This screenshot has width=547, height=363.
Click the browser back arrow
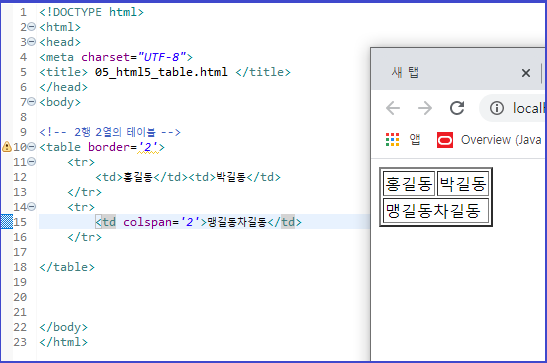(x=393, y=108)
